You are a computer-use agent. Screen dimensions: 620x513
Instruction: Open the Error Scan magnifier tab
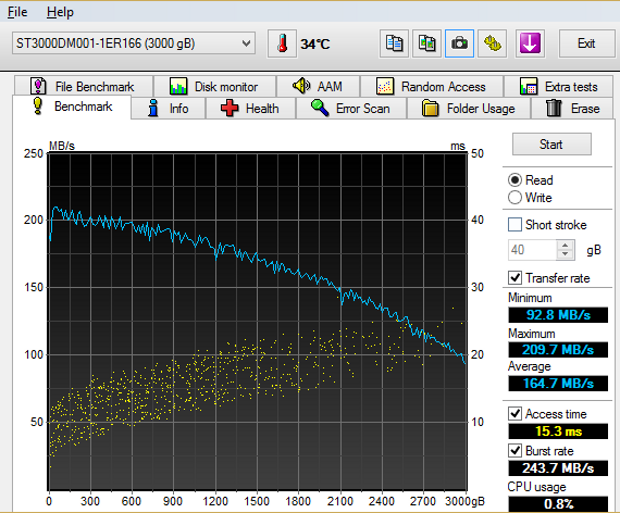(350, 108)
